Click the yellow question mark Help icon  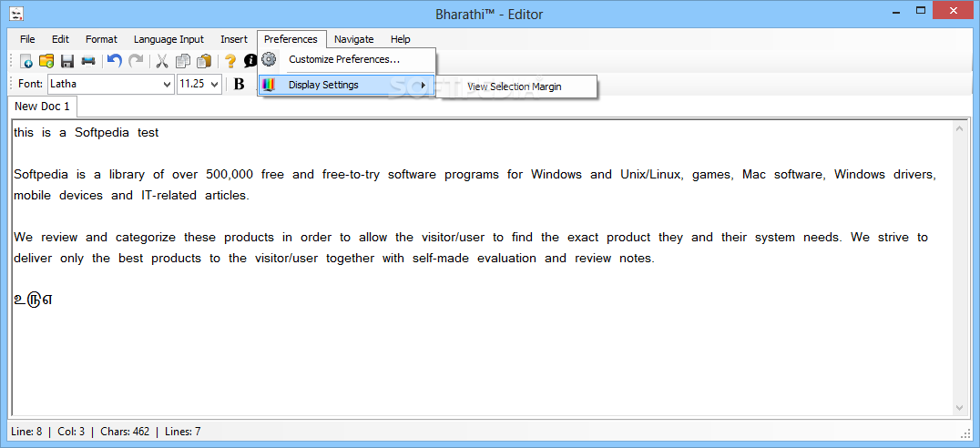pyautogui.click(x=230, y=61)
